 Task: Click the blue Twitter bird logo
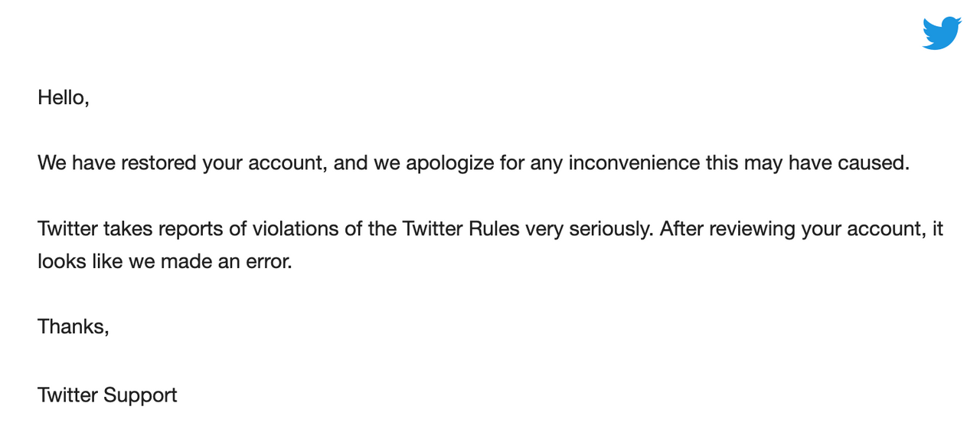click(941, 33)
